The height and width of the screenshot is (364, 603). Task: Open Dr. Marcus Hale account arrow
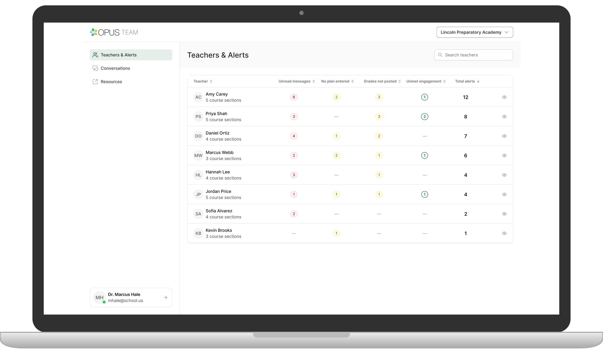pyautogui.click(x=165, y=297)
